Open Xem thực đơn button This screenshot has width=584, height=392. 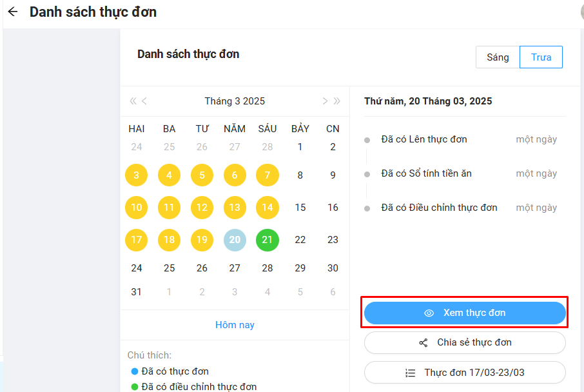(x=465, y=313)
